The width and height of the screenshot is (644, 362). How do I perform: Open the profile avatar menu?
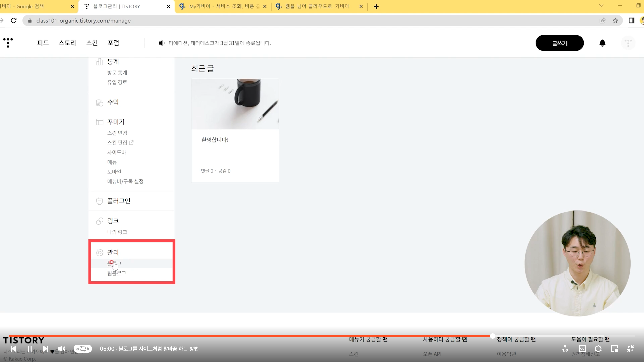point(628,43)
